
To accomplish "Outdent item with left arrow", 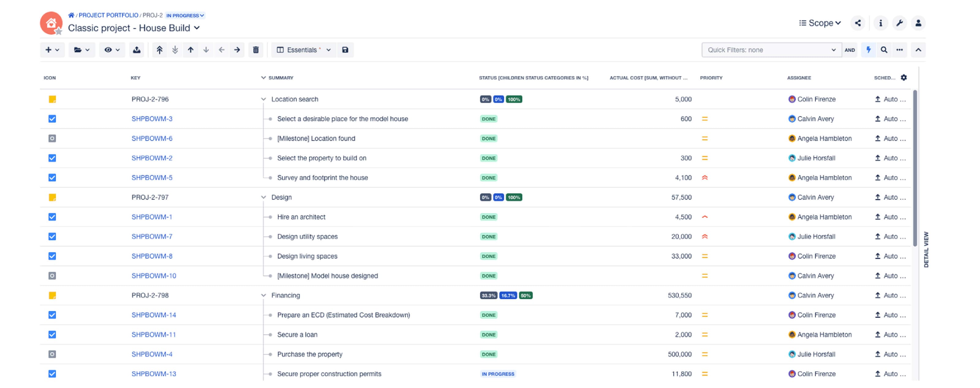I will [x=221, y=50].
